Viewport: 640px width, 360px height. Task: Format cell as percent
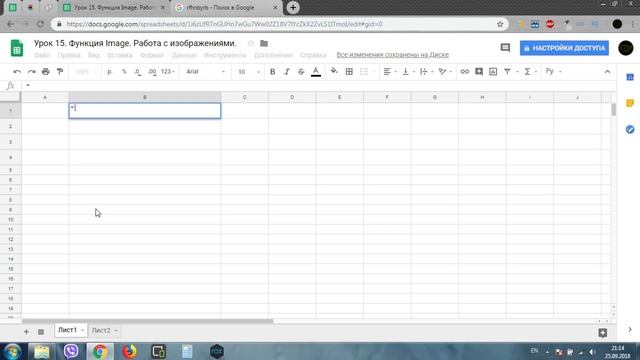124,71
